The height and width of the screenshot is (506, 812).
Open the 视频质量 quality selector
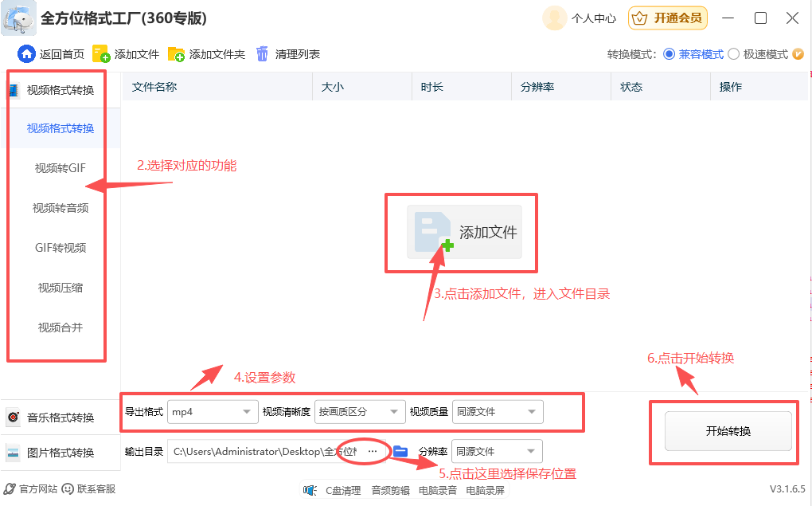pyautogui.click(x=497, y=411)
